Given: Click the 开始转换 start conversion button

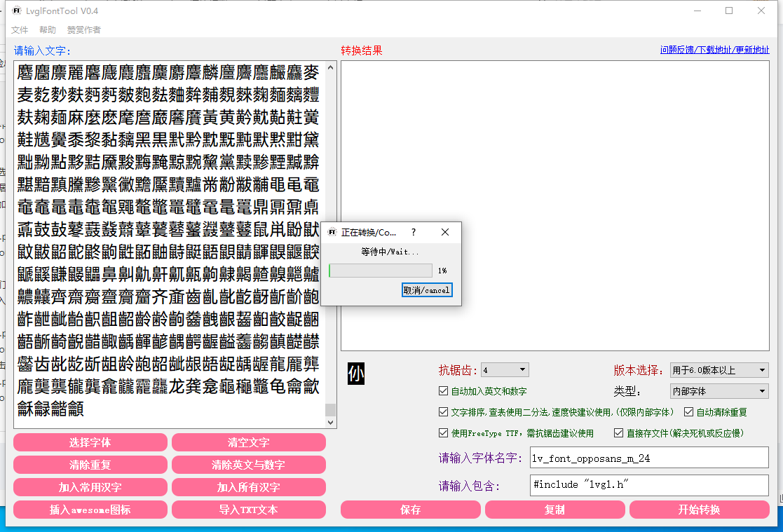Looking at the screenshot, I should (698, 510).
